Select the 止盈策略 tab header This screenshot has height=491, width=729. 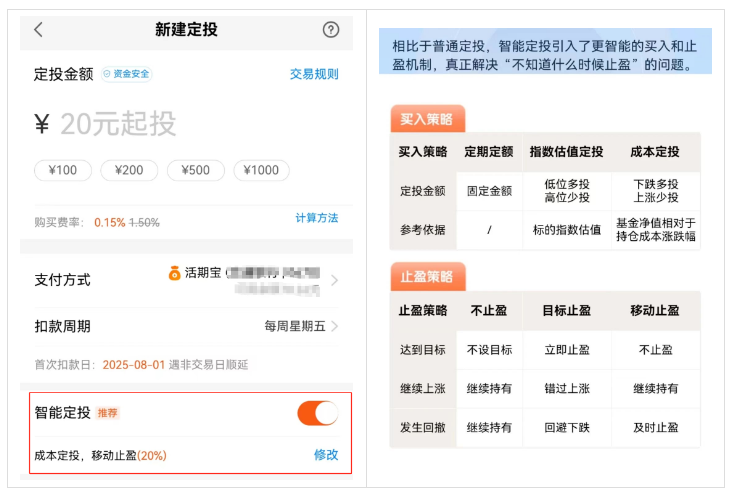[427, 277]
